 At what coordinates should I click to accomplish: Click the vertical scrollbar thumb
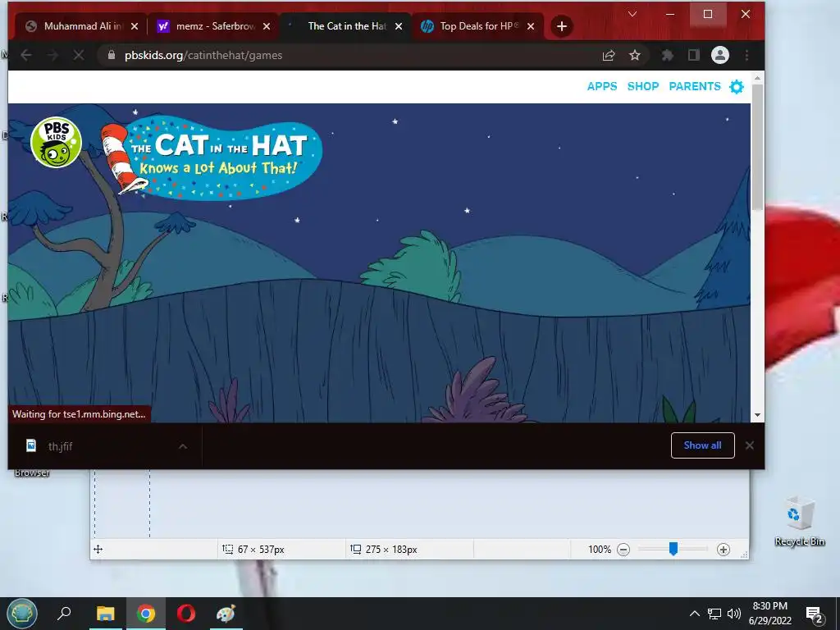(757, 148)
